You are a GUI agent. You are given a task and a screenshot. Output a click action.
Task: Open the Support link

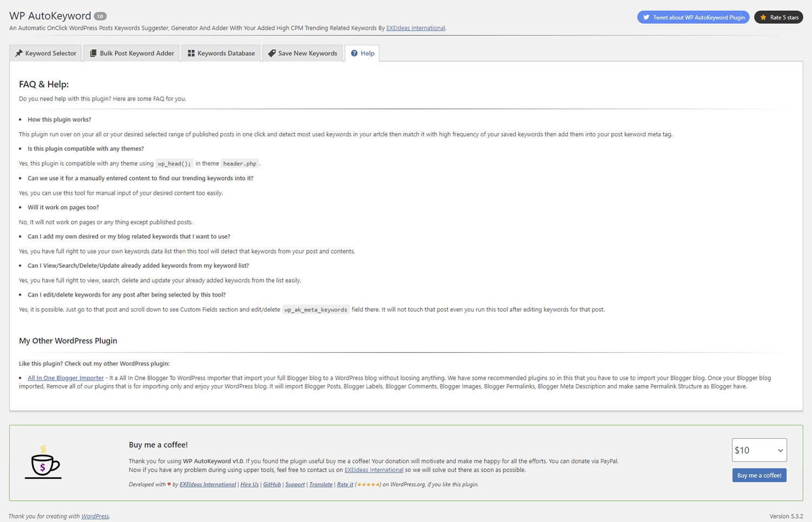point(295,485)
